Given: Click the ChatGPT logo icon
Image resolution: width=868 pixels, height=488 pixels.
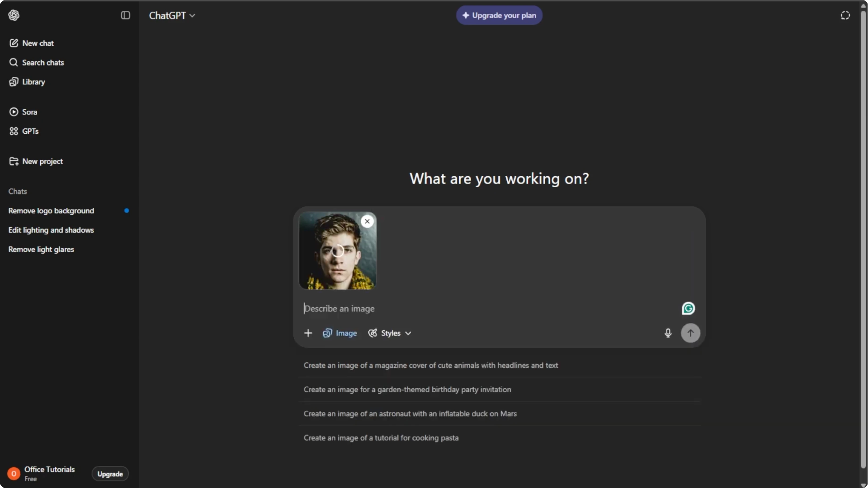Looking at the screenshot, I should (14, 15).
